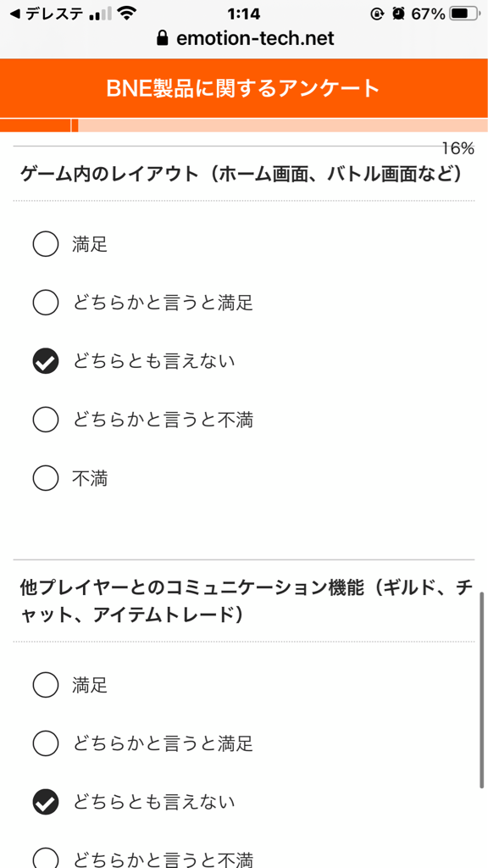Tap the battery icon in the status bar

click(466, 14)
